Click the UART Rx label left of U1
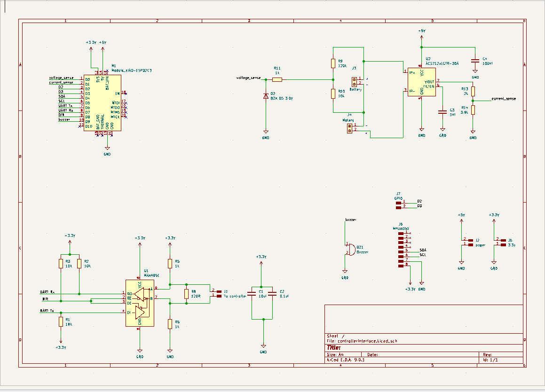The width and height of the screenshot is (545, 392). point(47,292)
